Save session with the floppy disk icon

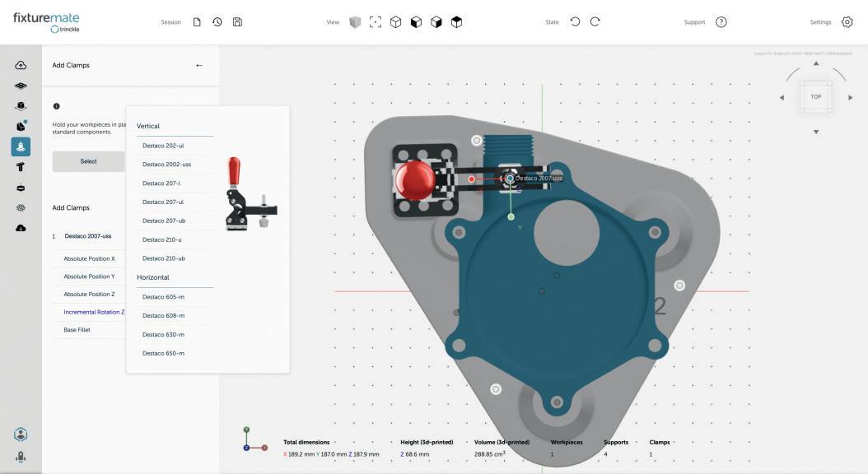(237, 22)
